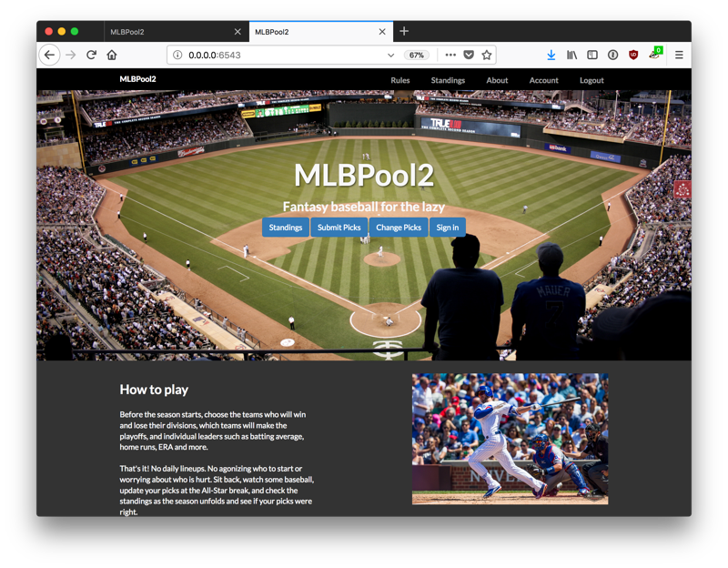Screen dimensions: 728x568
Task: Open the Standings menu item in the navbar
Action: (449, 80)
